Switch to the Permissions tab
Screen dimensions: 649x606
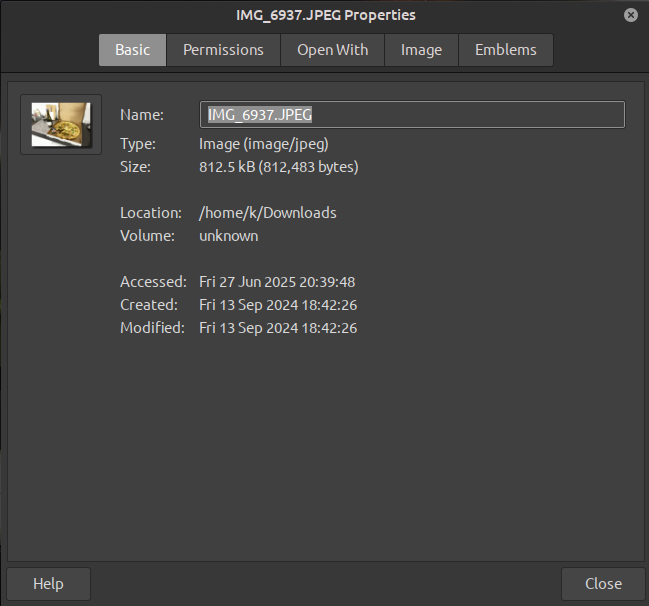click(x=223, y=50)
